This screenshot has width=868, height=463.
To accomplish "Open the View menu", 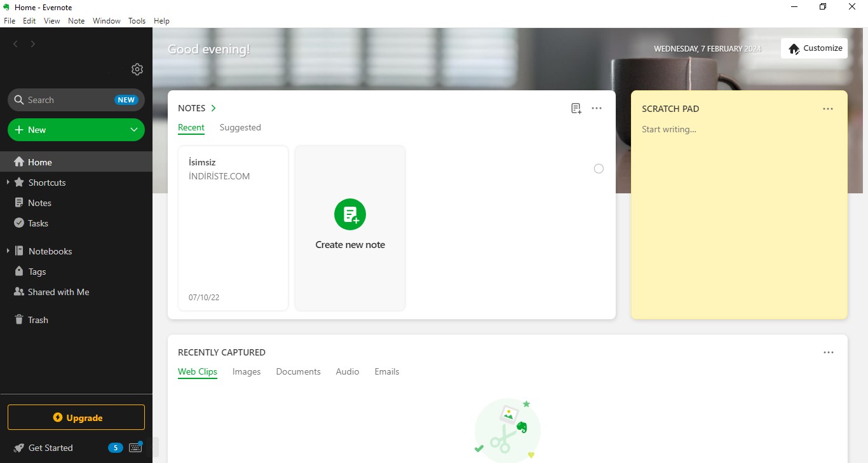I will (52, 21).
